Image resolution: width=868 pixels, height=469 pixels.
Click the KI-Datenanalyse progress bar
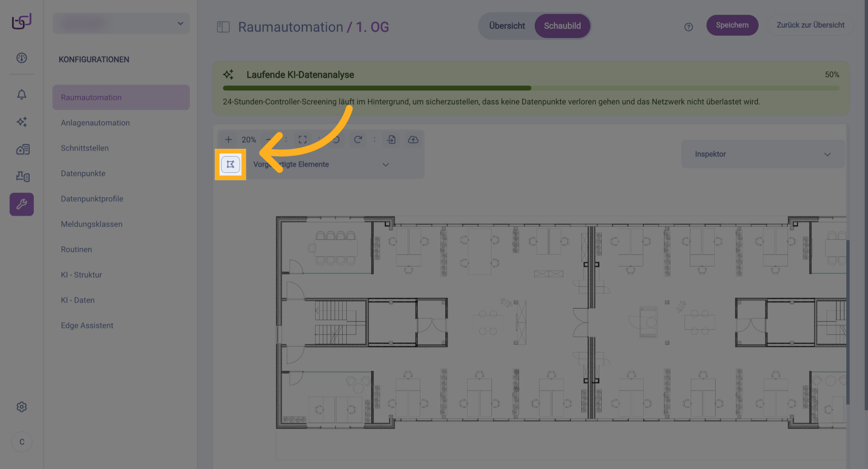tap(530, 88)
